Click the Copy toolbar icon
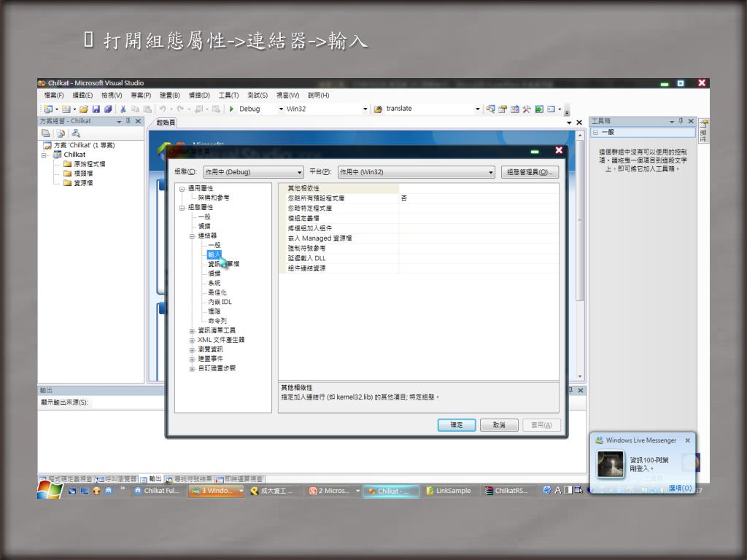 135,109
